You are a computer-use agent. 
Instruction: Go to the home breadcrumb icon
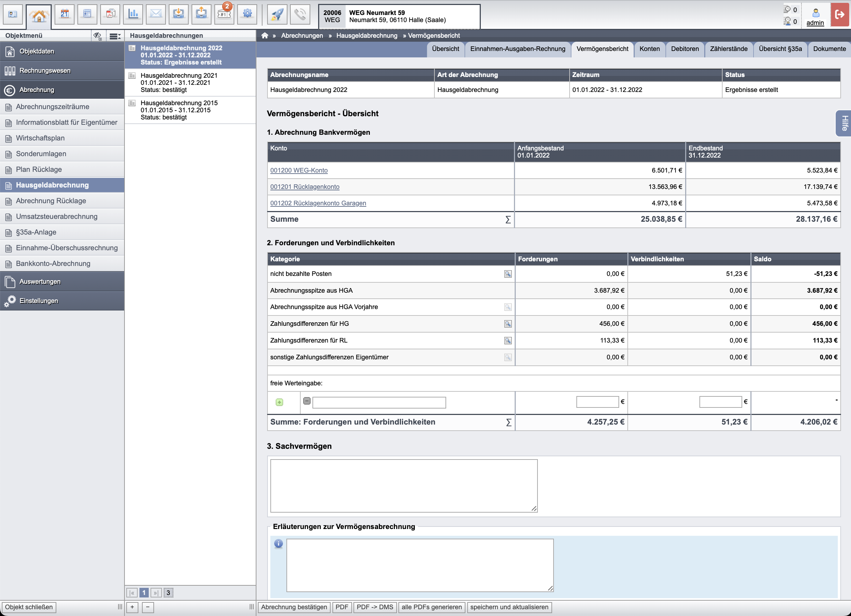[x=265, y=36]
